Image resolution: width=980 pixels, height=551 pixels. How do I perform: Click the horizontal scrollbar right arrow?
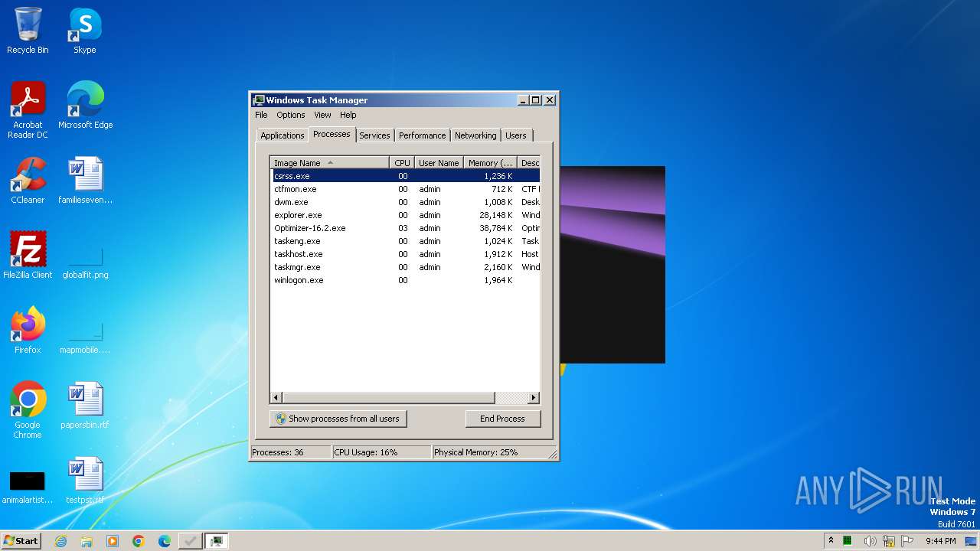tap(534, 398)
